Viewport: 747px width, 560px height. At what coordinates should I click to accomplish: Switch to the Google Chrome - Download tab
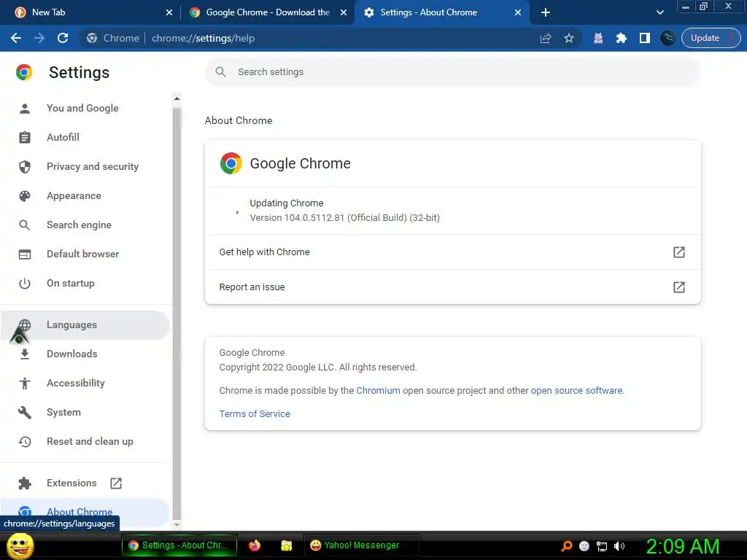pyautogui.click(x=267, y=12)
